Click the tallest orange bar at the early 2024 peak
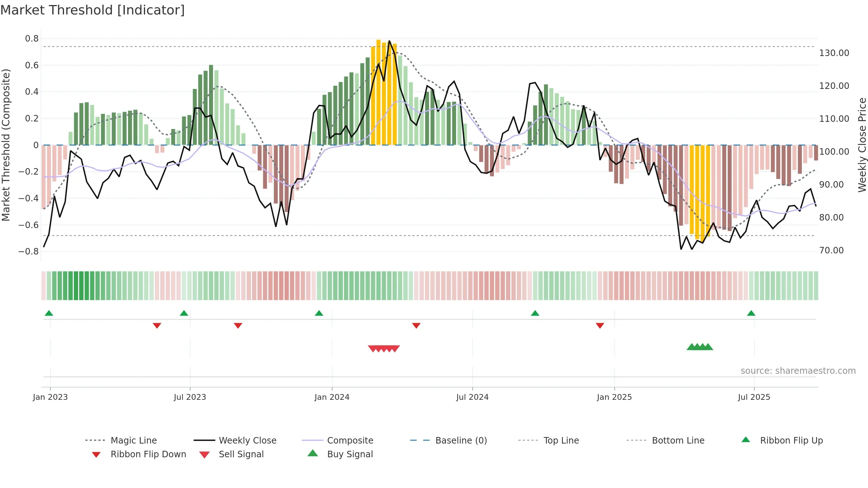Image resolution: width=868 pixels, height=488 pixels. pos(378,92)
